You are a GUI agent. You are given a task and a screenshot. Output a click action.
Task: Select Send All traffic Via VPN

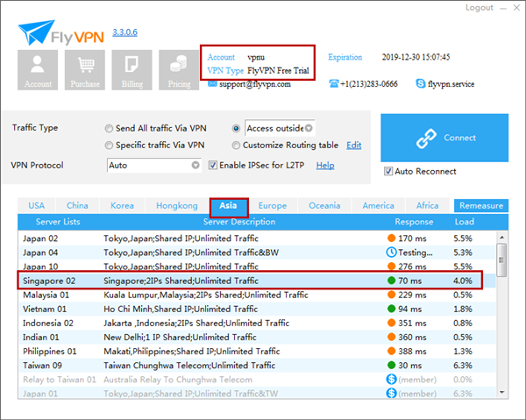(109, 129)
